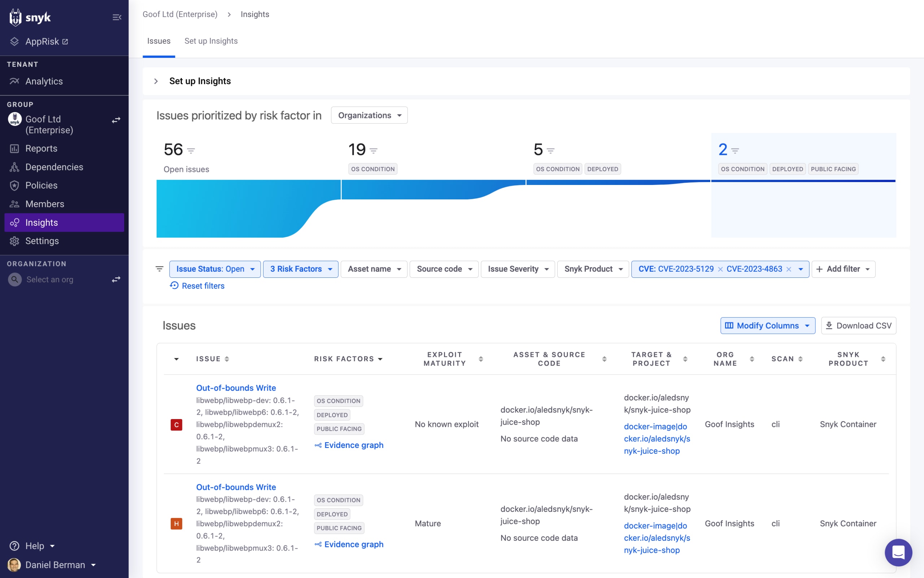924x578 pixels.
Task: Click the filter icon next to 19
Action: [374, 151]
